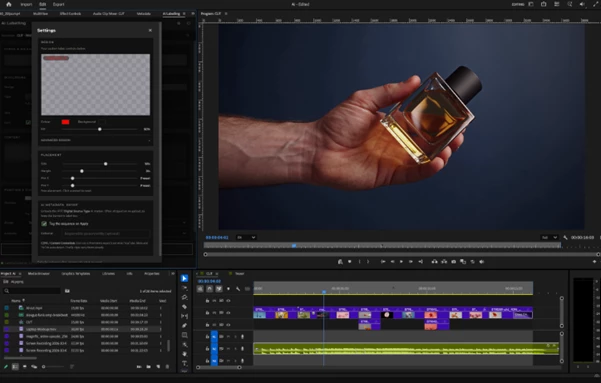Screen dimensions: 601x383
Task: Click the Size slider in the Placement section
Action: 100,164
